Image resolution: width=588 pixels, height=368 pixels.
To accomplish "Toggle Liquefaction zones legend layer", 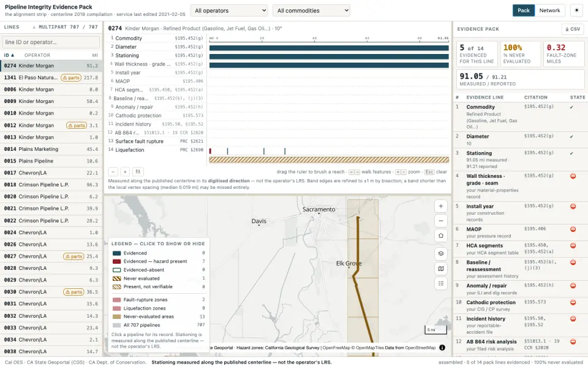I will click(x=158, y=309).
